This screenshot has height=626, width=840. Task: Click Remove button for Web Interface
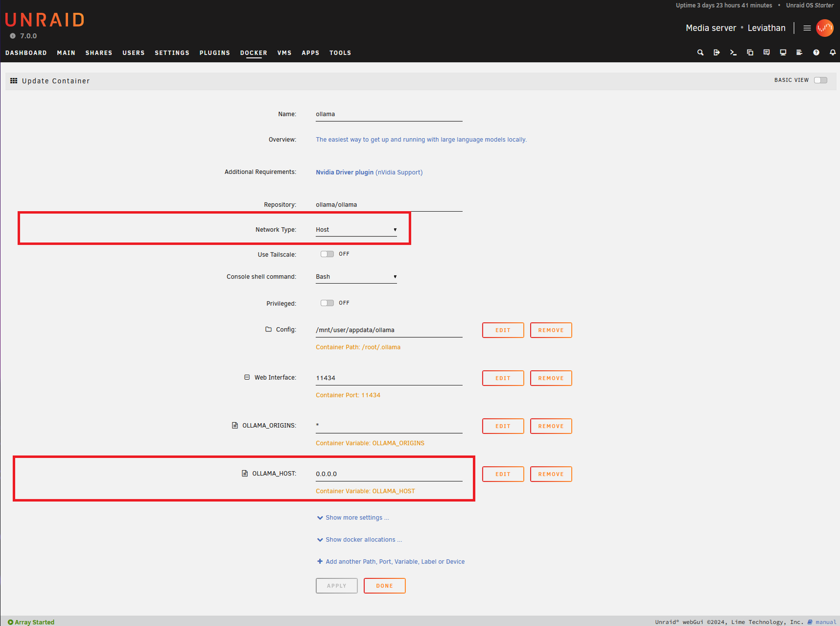(551, 378)
